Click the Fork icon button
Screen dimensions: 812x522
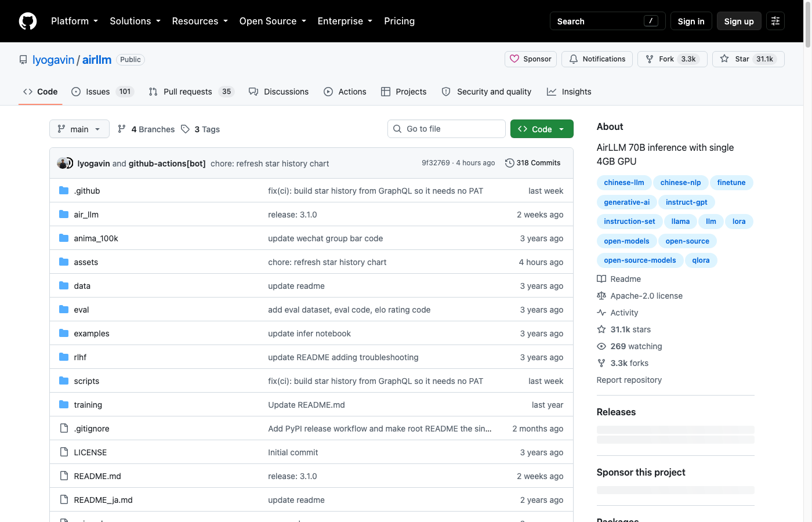650,59
